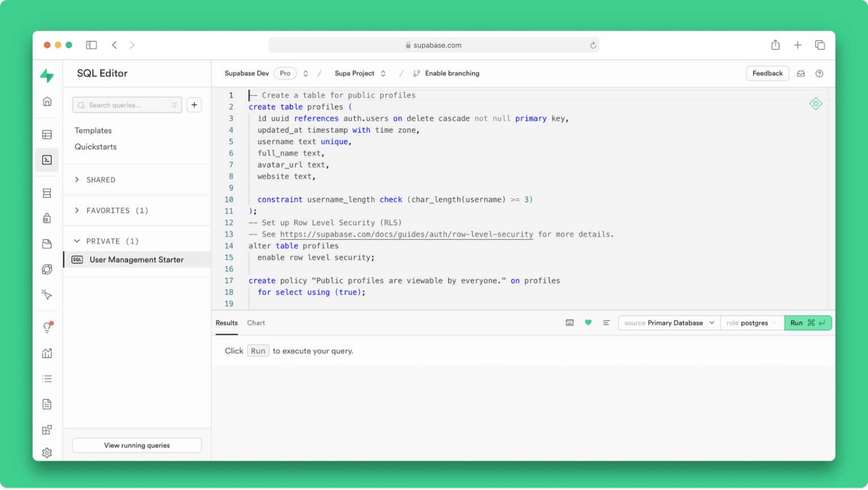Click the AI assistant diamond icon in editor
Image resolution: width=868 pixels, height=490 pixels.
point(816,104)
